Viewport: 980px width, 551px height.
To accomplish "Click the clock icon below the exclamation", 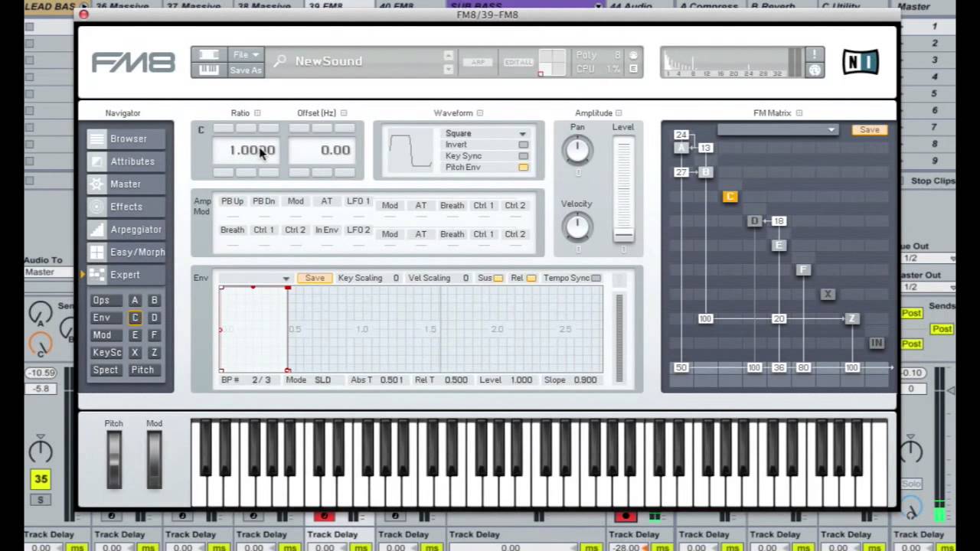I will [815, 70].
